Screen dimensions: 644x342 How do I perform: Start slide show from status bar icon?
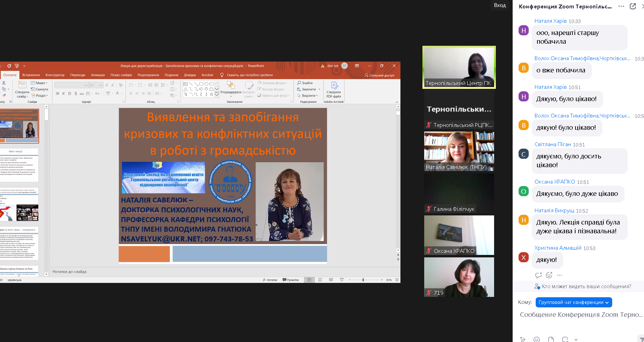(342, 280)
